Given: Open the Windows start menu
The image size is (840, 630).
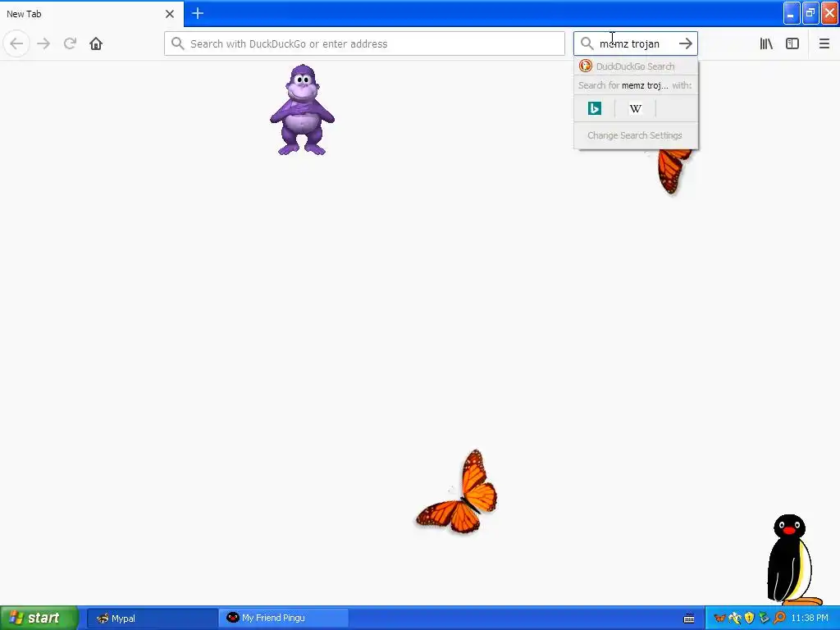Looking at the screenshot, I should 39,618.
